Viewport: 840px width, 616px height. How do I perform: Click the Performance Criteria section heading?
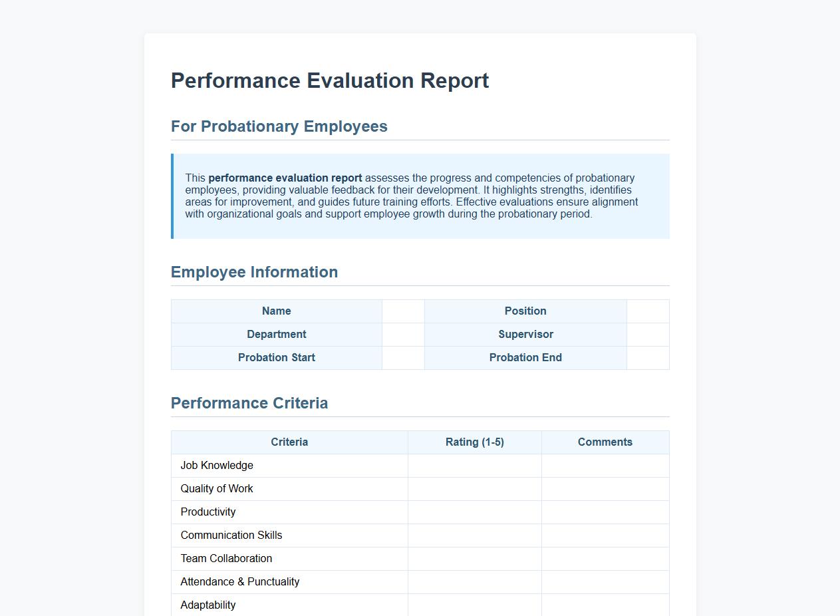[x=249, y=403]
